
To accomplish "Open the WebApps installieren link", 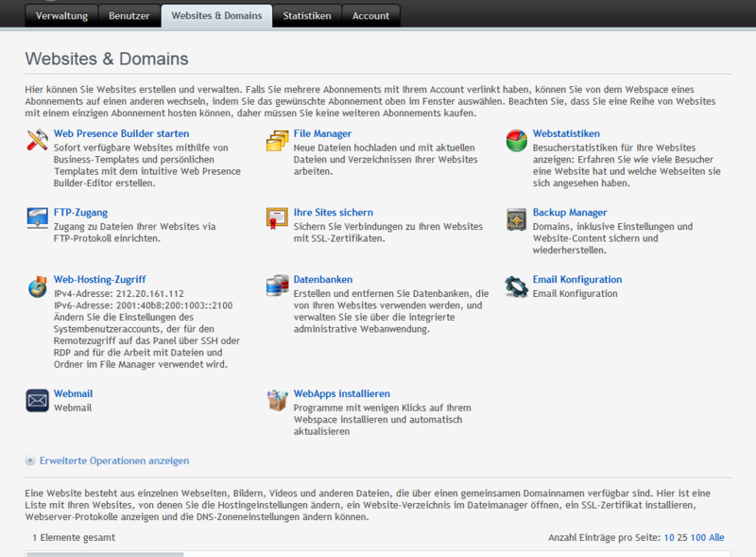I will click(342, 393).
